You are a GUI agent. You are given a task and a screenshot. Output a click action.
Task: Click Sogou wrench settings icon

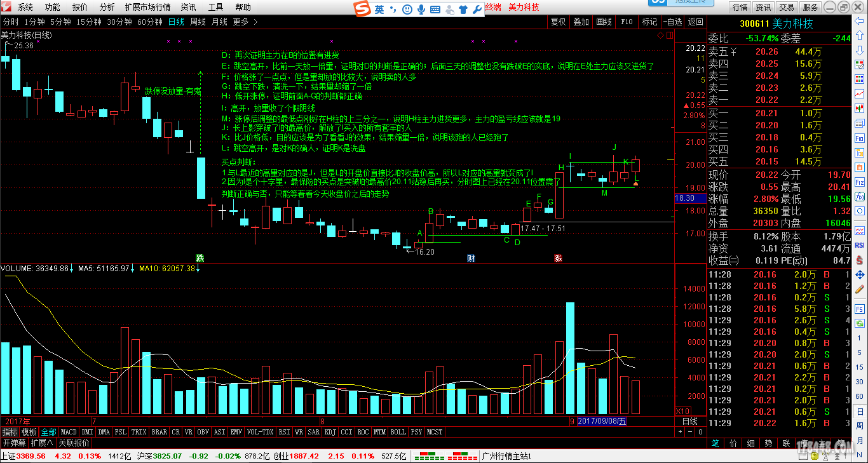pyautogui.click(x=476, y=10)
